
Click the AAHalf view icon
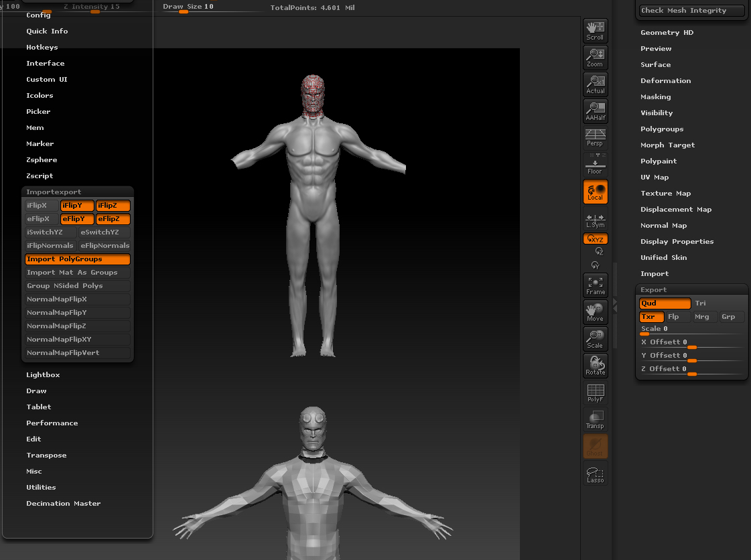pyautogui.click(x=595, y=111)
